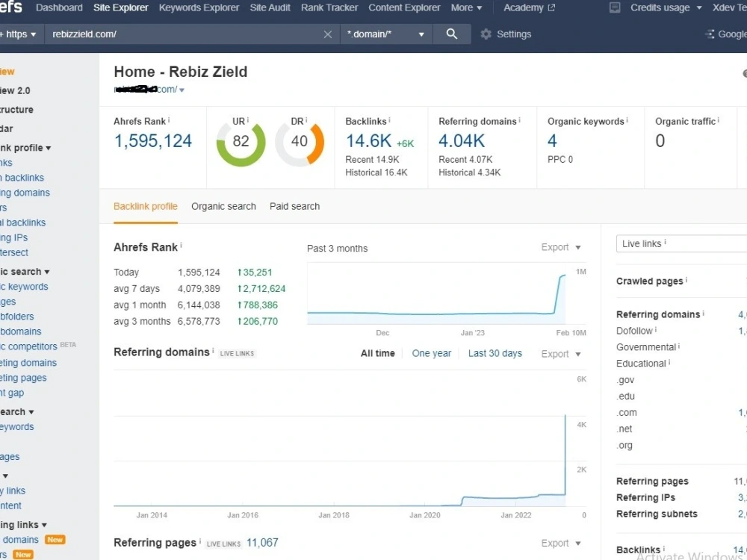Click the Ahrefs Rank info icon
This screenshot has height=560, width=747.
(x=169, y=120)
